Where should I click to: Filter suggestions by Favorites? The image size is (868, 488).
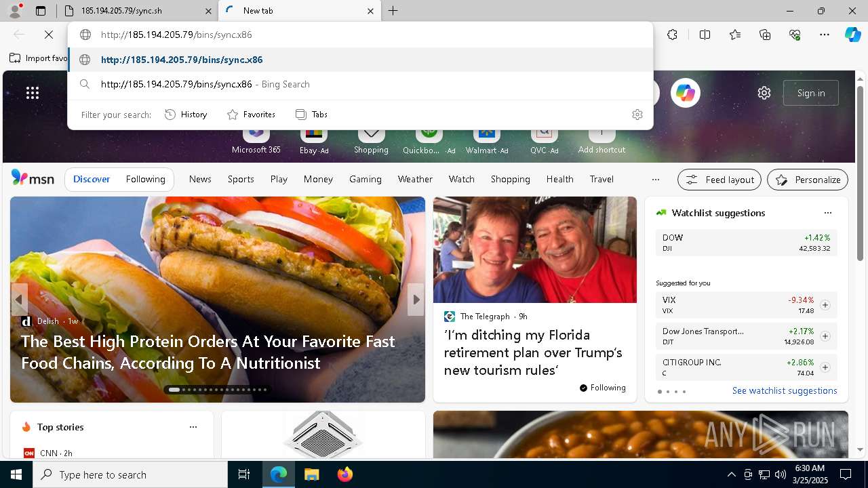coord(251,115)
